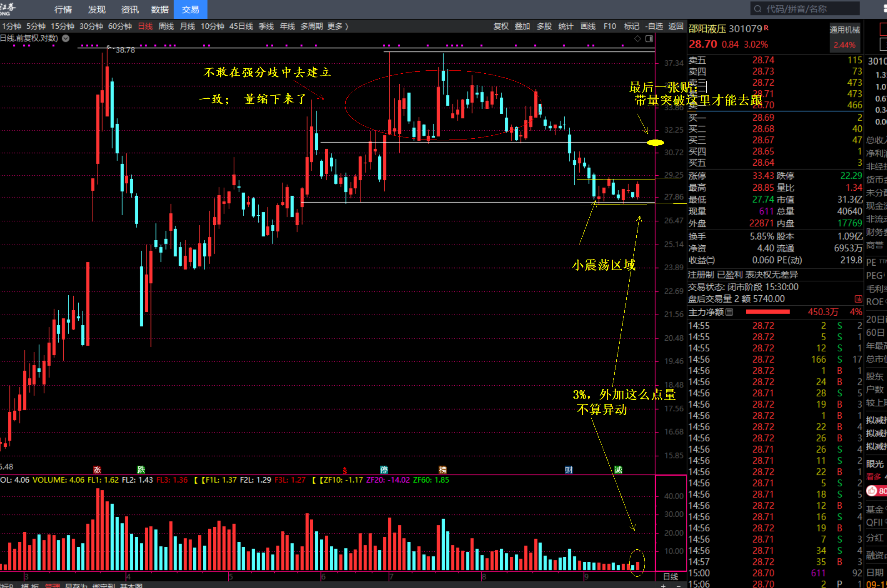Click the 15:00 trade row with 611
The width and height of the screenshot is (887, 588).
[x=775, y=573]
